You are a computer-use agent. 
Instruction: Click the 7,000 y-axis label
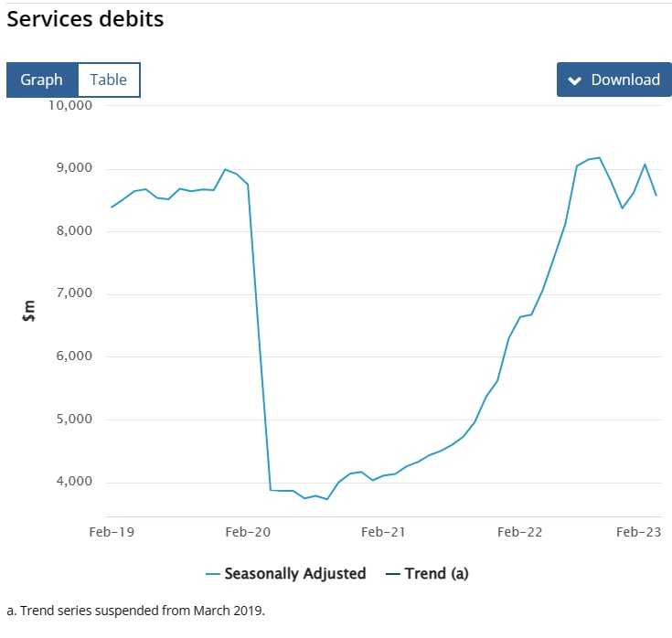pos(73,293)
